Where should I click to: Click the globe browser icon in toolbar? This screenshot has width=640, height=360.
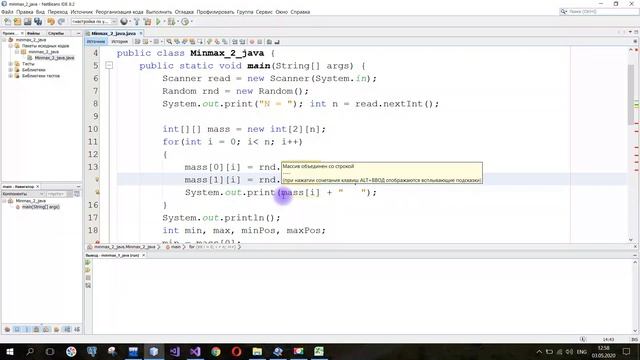(124, 22)
